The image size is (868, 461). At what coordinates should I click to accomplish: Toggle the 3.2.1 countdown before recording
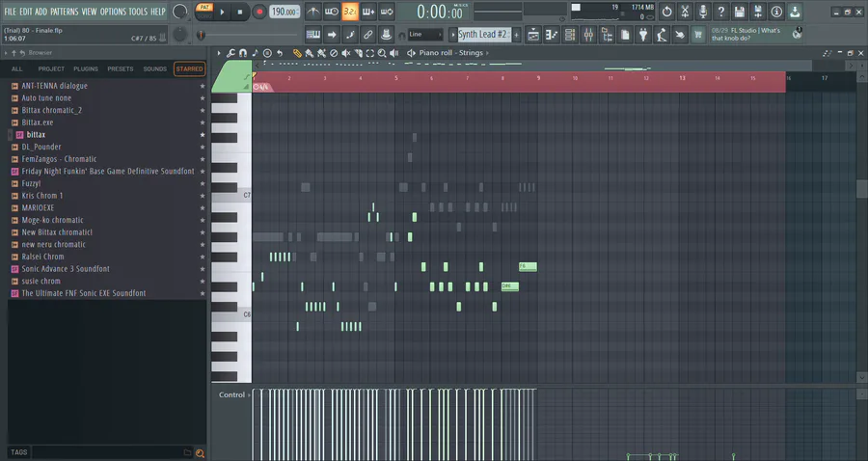(350, 11)
